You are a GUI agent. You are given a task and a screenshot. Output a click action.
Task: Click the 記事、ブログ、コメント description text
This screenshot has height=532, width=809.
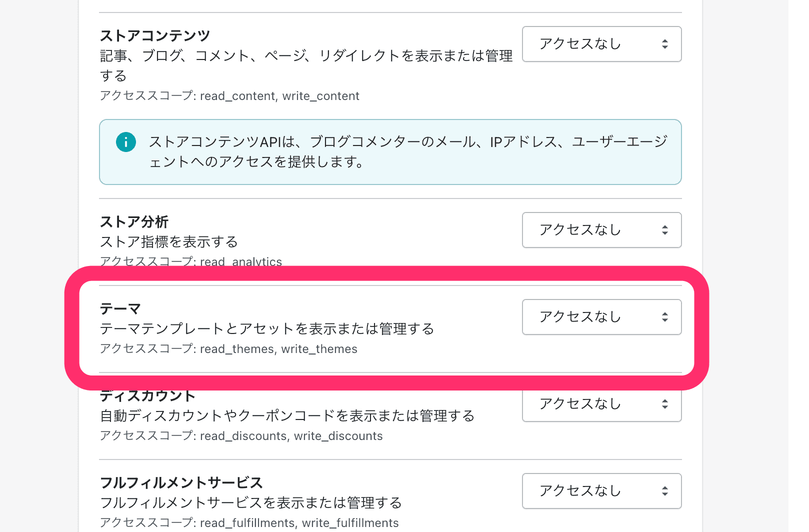(306, 56)
